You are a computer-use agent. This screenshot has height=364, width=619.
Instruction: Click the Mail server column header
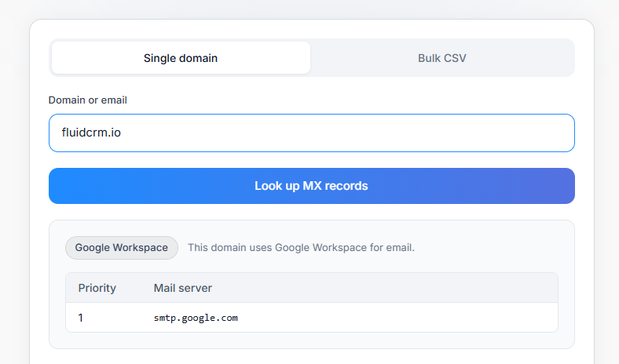coord(183,288)
